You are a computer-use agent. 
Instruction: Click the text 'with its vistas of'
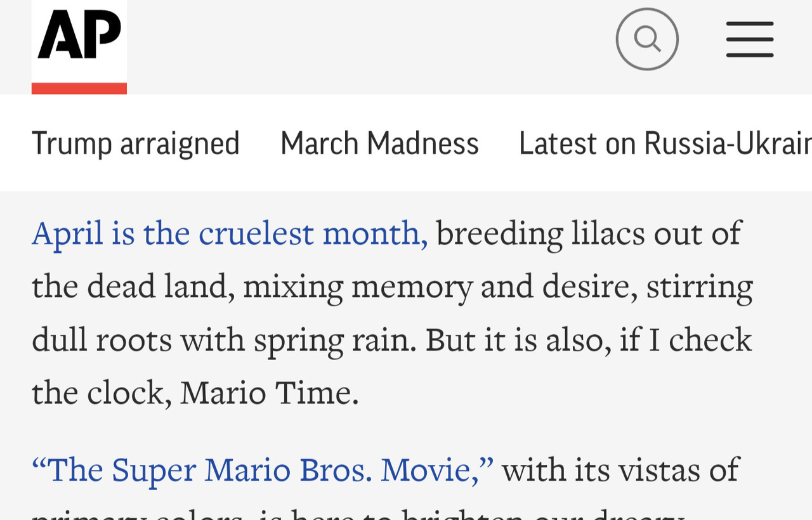pyautogui.click(x=620, y=471)
